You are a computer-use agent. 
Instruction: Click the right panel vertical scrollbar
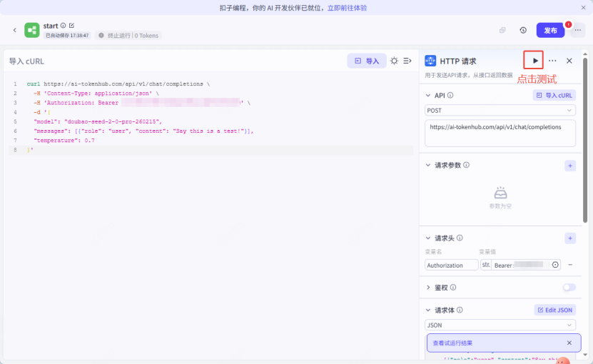click(585, 140)
